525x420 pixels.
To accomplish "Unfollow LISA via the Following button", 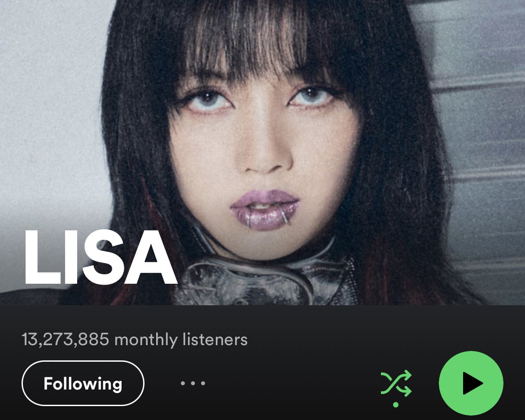I will [83, 383].
